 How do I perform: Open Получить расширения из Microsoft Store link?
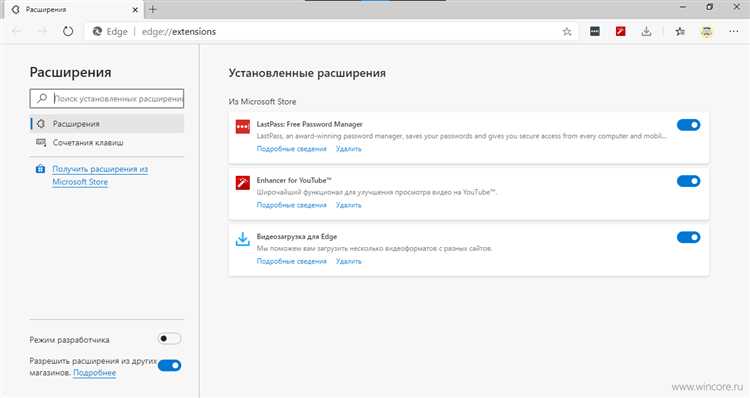(100, 176)
